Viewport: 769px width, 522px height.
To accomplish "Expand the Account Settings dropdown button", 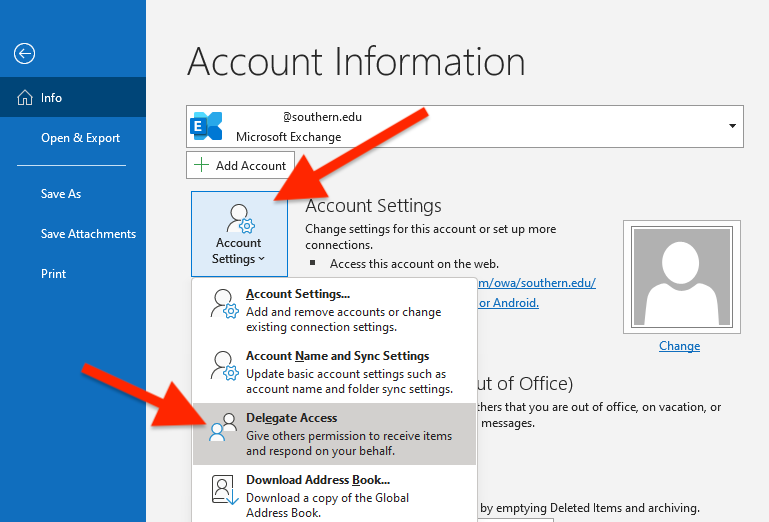I will click(239, 236).
